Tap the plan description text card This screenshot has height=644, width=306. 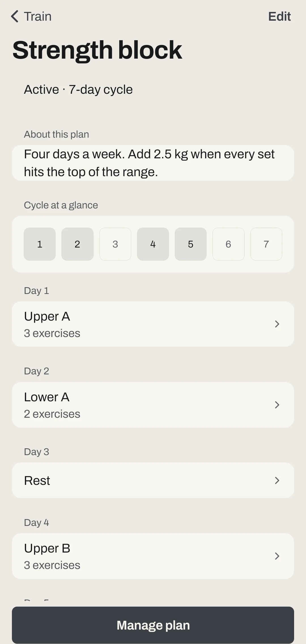coord(153,163)
